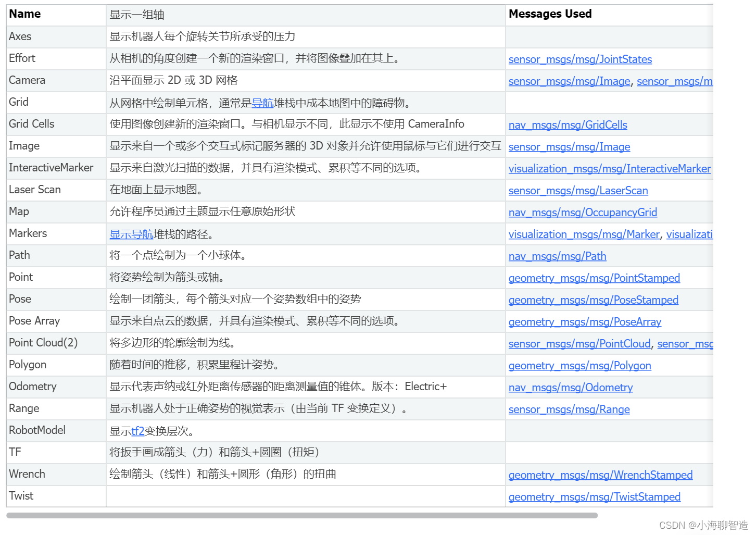Viewport: 756px width, 535px height.
Task: Select the Twist name cell
Action: pyautogui.click(x=56, y=496)
